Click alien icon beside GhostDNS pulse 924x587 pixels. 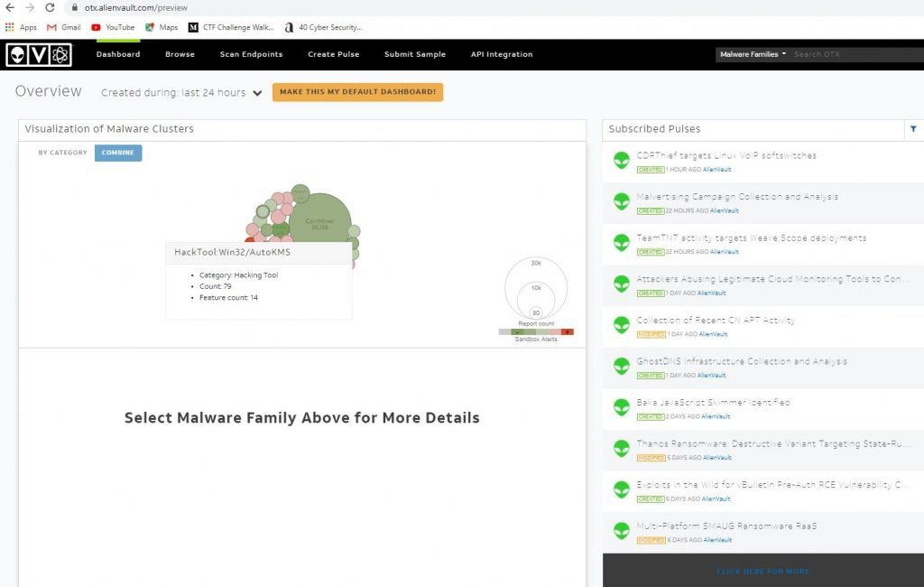[621, 367]
